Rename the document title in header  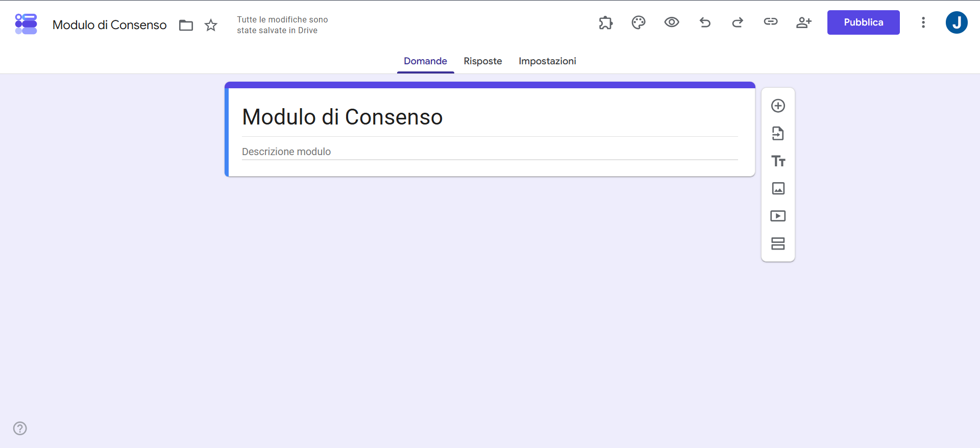[x=110, y=25]
